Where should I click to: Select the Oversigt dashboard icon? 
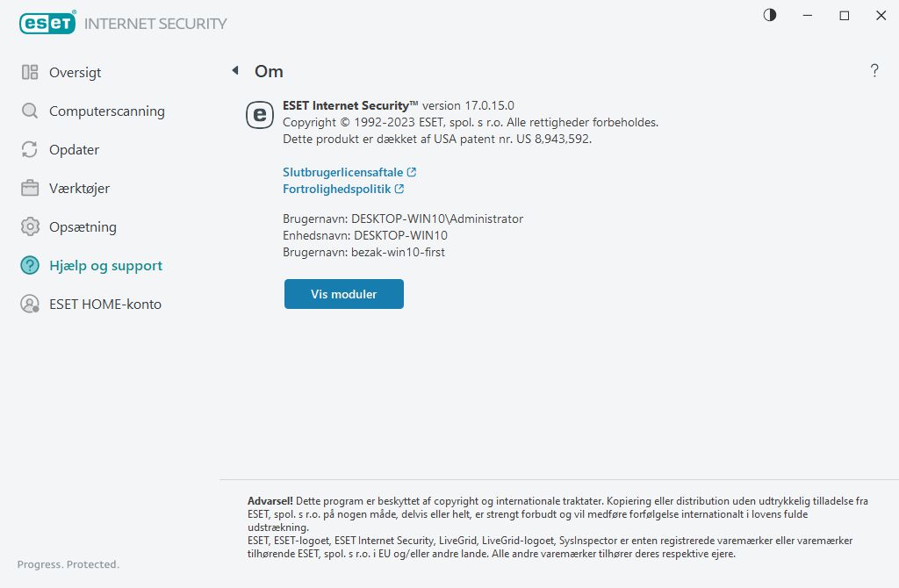[29, 72]
